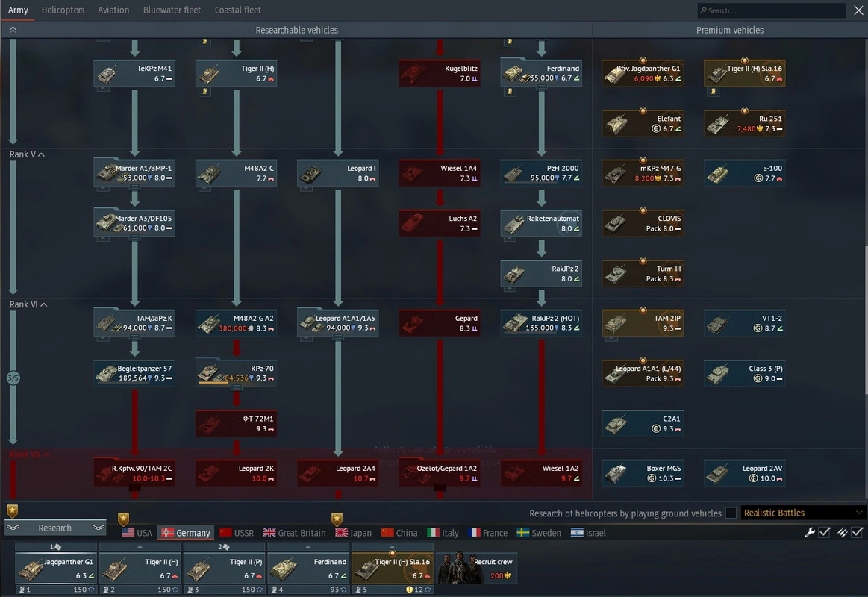Viewport: 868px width, 597px height.
Task: Click the Leopard I vehicle tile
Action: (337, 173)
